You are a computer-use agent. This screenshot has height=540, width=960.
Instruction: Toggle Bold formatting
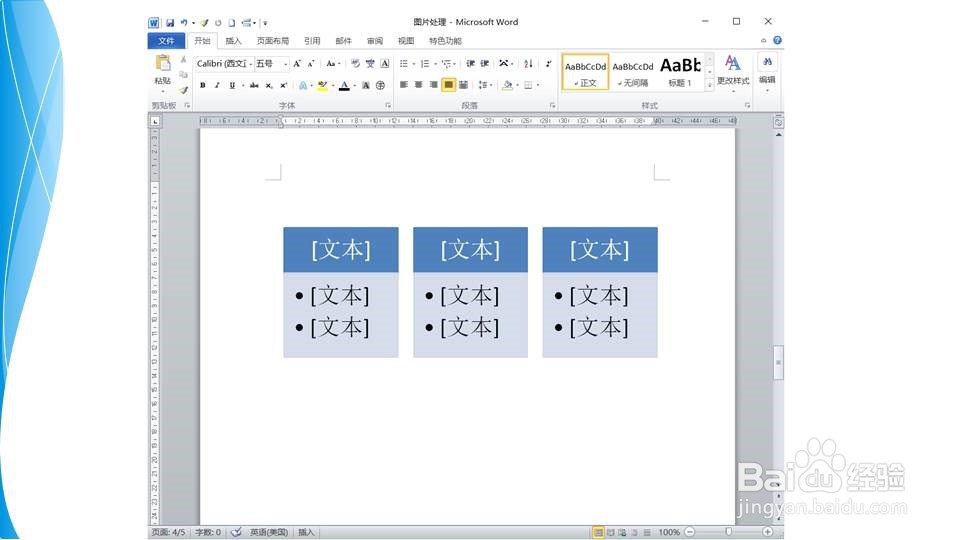click(x=203, y=86)
